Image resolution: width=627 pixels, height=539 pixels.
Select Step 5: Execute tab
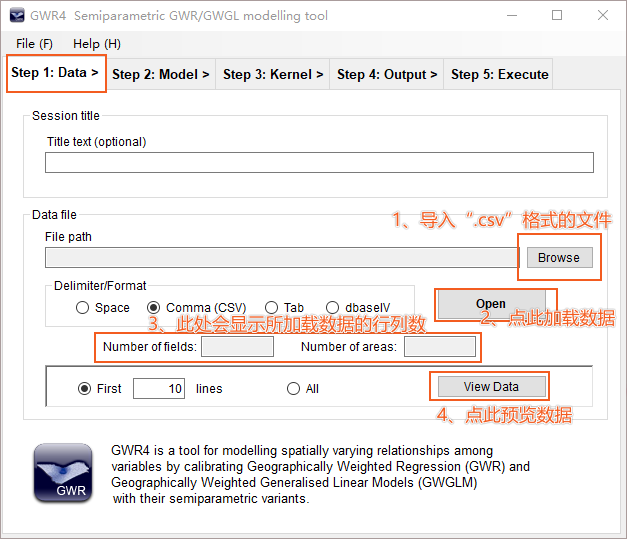coord(499,74)
